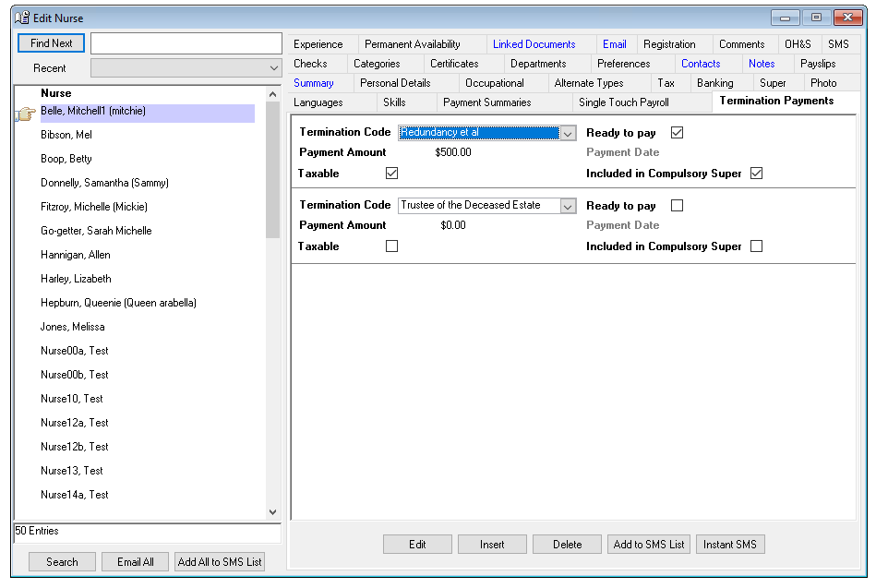Open the Tax tab
Image resolution: width=876 pixels, height=588 pixels.
(666, 83)
